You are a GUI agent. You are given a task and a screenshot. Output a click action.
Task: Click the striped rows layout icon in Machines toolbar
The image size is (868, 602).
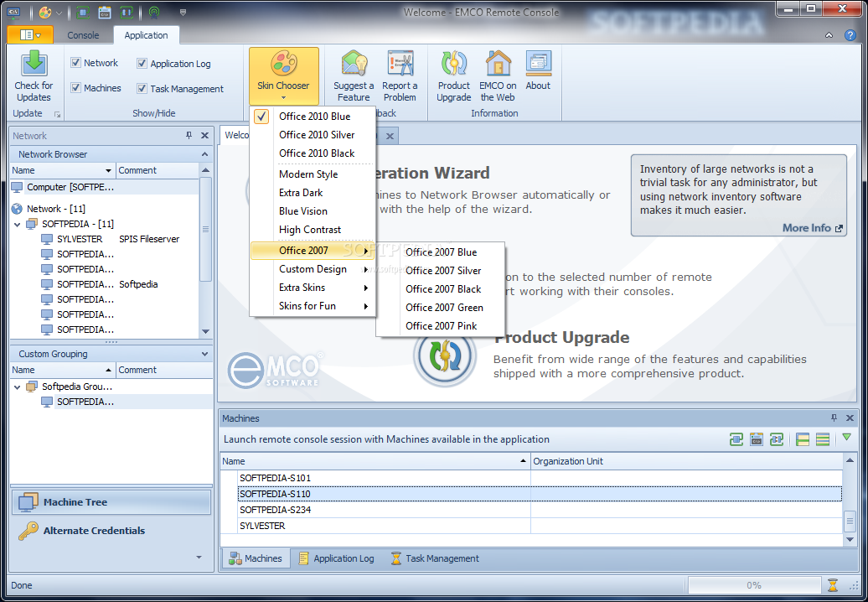[823, 439]
